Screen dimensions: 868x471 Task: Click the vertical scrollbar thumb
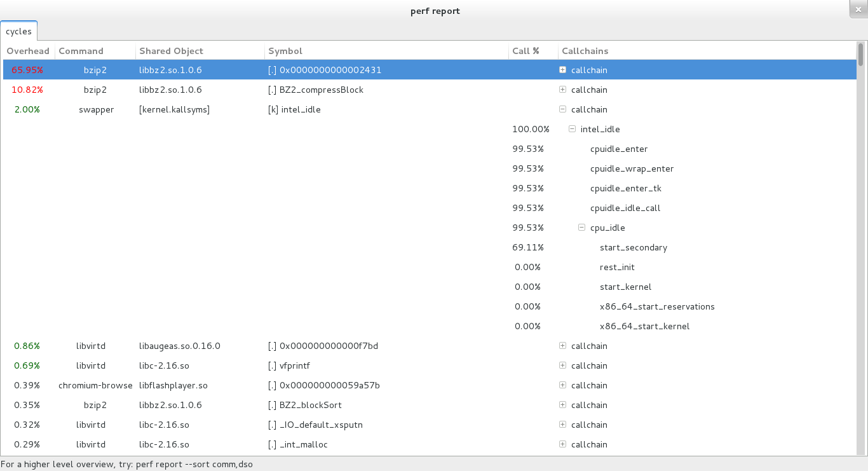click(x=861, y=54)
